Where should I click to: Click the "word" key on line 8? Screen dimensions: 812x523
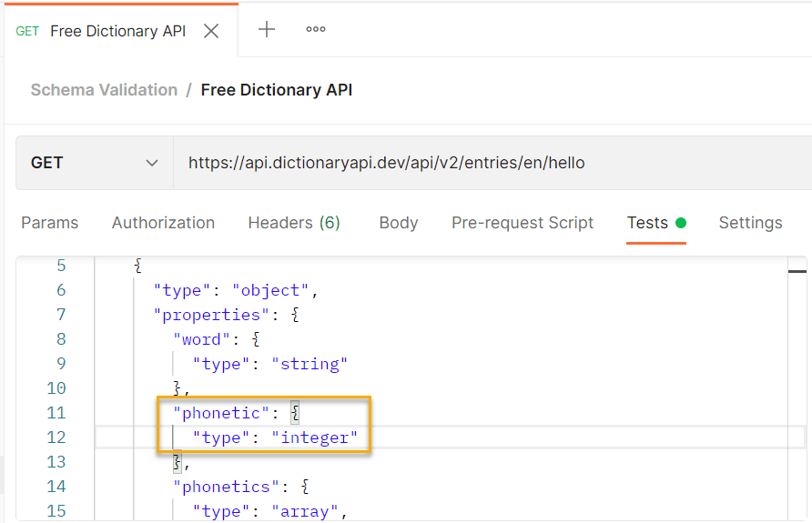pyautogui.click(x=201, y=339)
